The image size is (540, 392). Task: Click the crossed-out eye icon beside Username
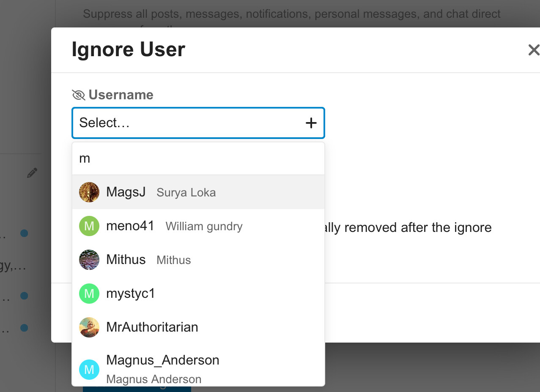point(79,95)
